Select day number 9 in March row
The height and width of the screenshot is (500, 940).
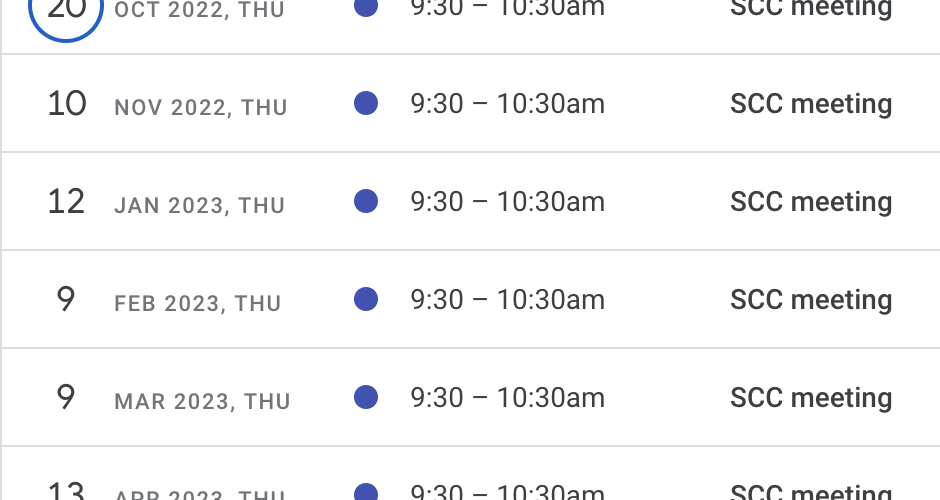click(x=66, y=397)
